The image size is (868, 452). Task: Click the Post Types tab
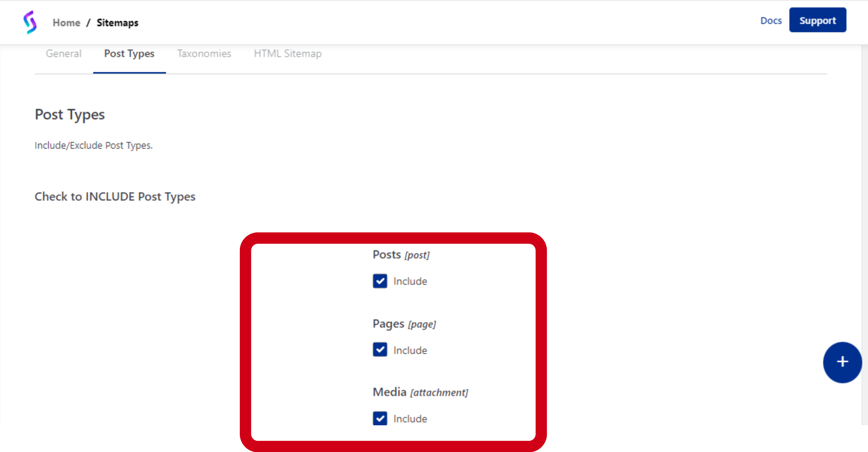point(129,53)
